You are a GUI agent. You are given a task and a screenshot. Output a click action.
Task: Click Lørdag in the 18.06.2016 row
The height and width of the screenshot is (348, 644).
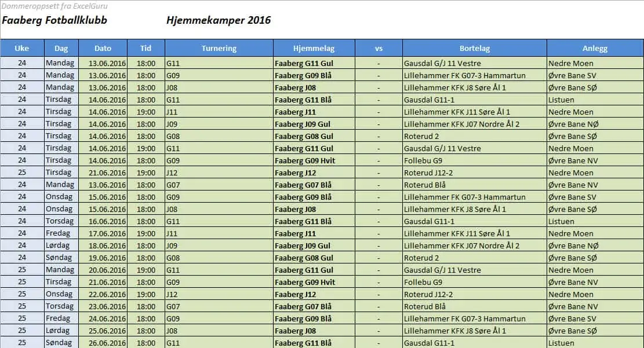tap(57, 246)
